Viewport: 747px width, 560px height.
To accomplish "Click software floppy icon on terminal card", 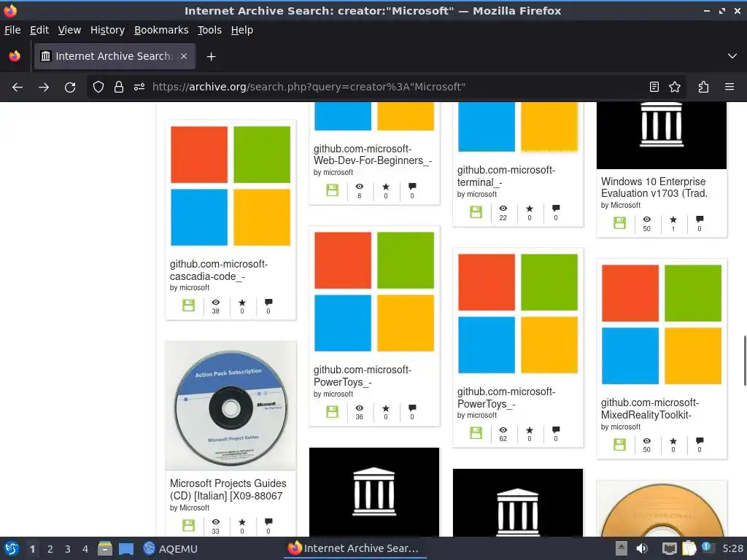I will point(476,212).
